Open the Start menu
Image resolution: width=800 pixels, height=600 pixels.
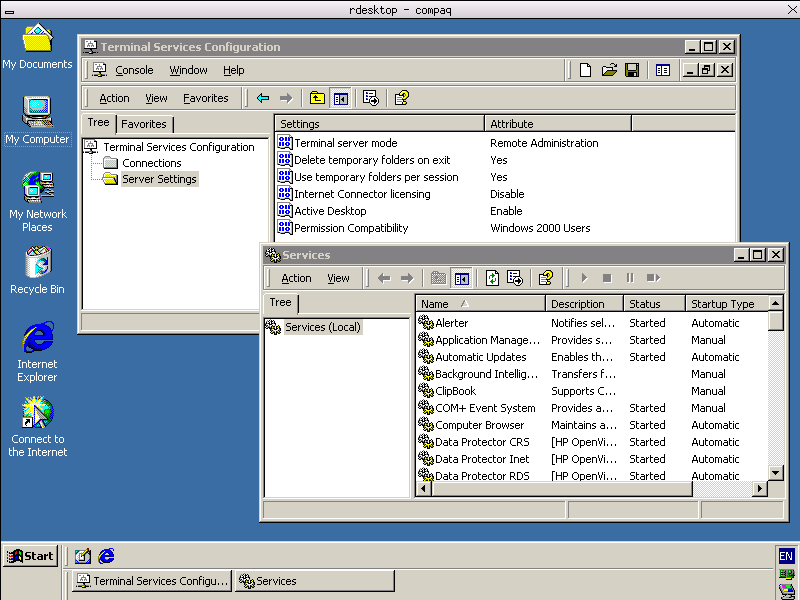pyautogui.click(x=31, y=556)
